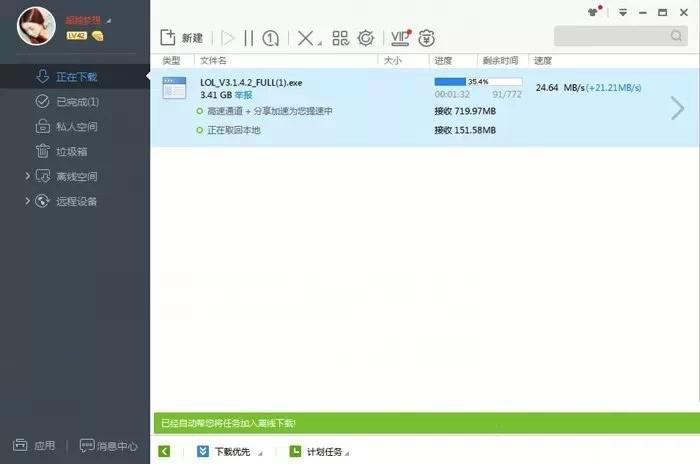Delete the task with the X icon
This screenshot has height=464, width=700.
point(305,38)
